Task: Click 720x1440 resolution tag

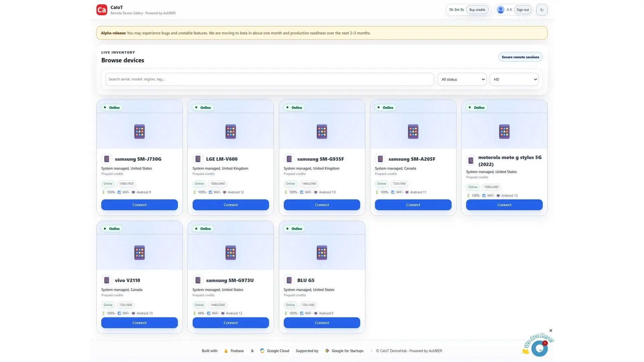Action: click(x=308, y=305)
